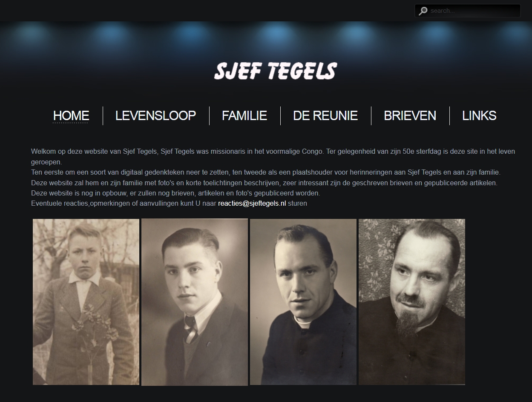532x402 pixels.
Task: Select FAMILIE in the navigation
Action: click(x=244, y=115)
